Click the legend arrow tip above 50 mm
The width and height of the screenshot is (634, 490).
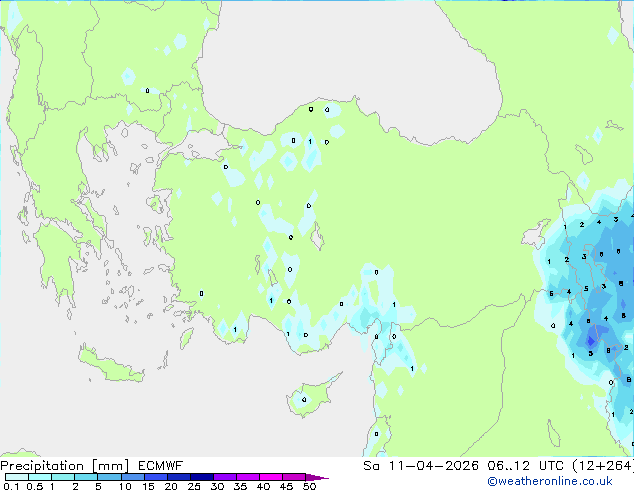point(317,477)
